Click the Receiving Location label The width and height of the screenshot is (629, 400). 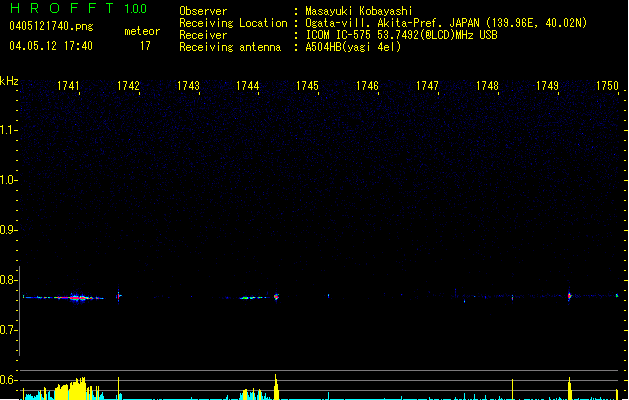pyautogui.click(x=233, y=23)
